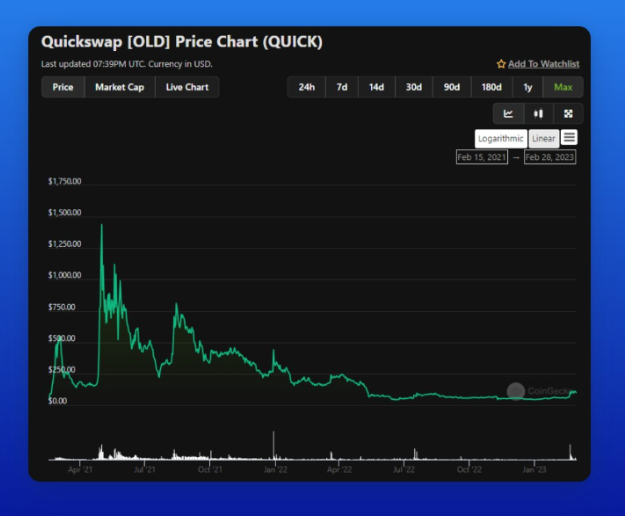Click the Apr '21 axis label

tap(80, 470)
